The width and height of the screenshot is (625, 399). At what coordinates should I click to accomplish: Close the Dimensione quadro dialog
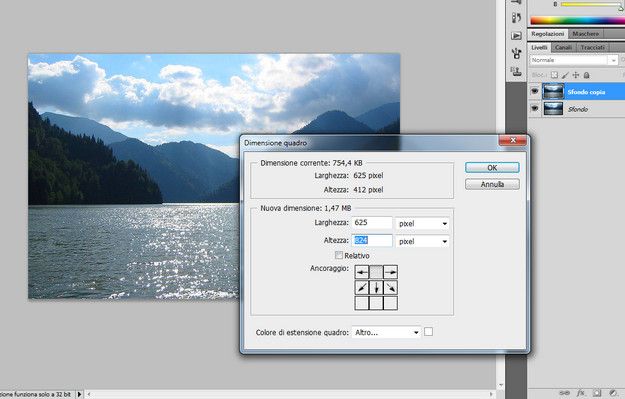point(513,140)
